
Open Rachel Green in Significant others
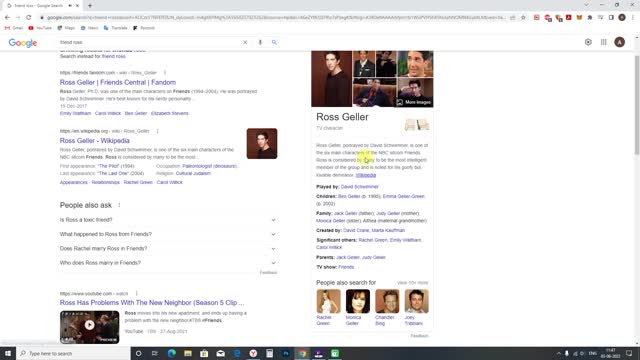click(373, 240)
